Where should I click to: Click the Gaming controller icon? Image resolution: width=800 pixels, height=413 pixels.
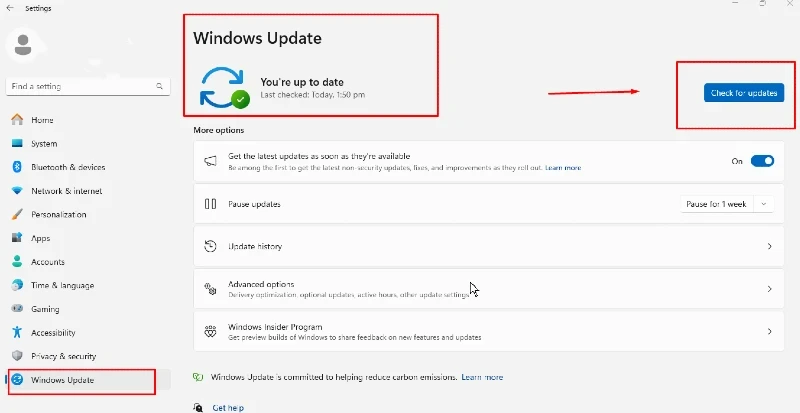17,309
